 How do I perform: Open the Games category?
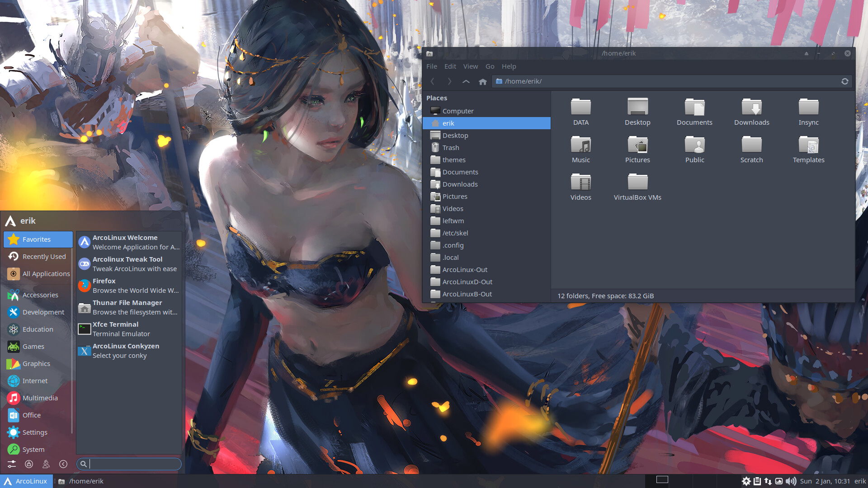[x=38, y=347]
